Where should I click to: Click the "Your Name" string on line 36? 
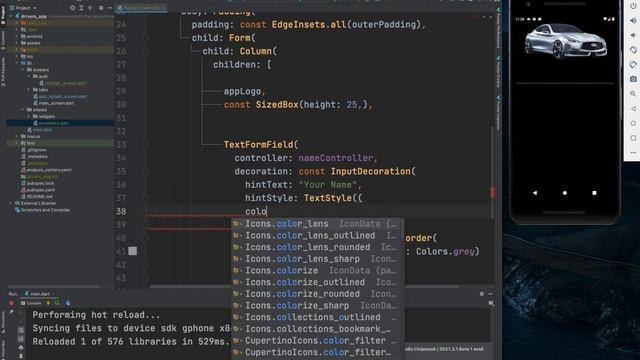pos(328,184)
